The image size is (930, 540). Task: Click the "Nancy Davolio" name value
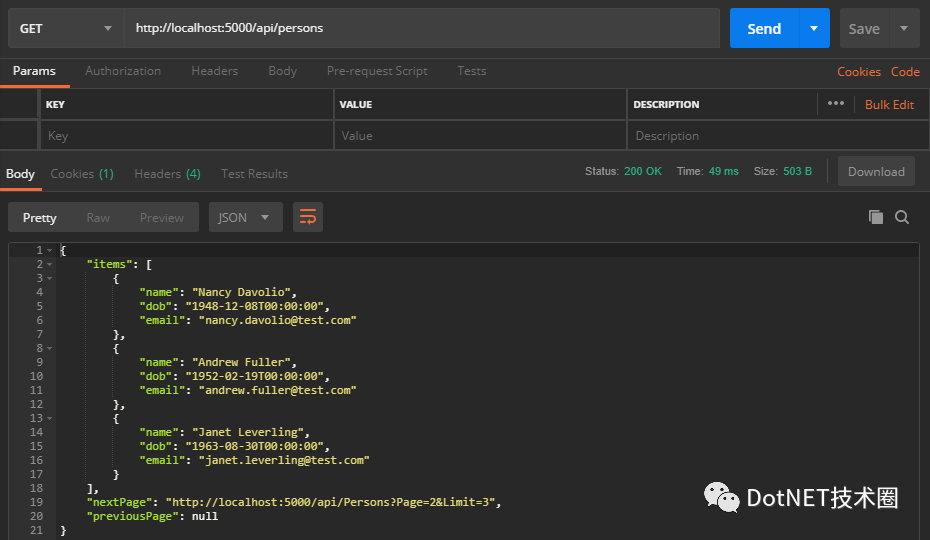coord(241,292)
